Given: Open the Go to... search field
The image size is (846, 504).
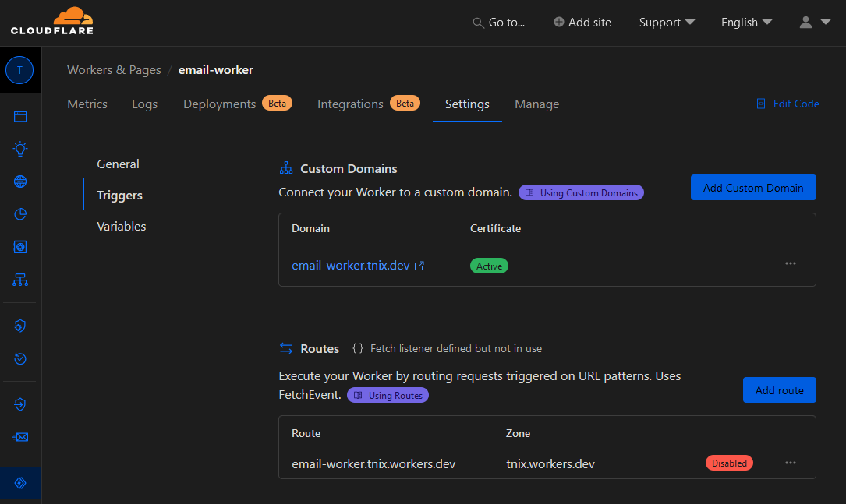Looking at the screenshot, I should tap(499, 23).
